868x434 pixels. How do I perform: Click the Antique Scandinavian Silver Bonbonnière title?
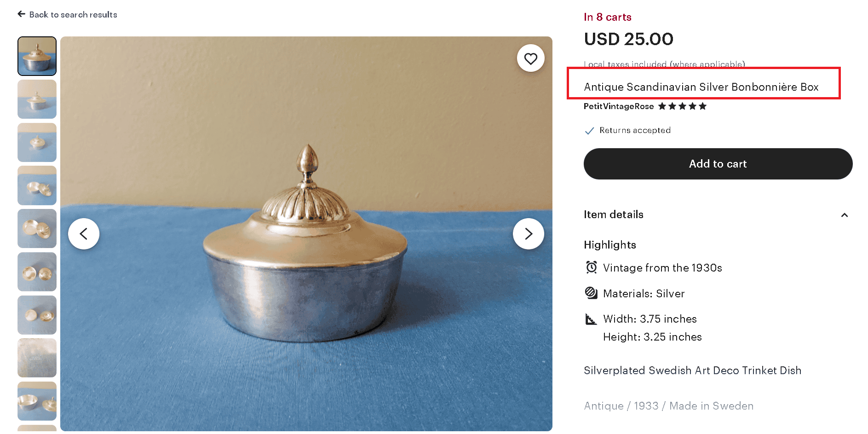click(701, 87)
